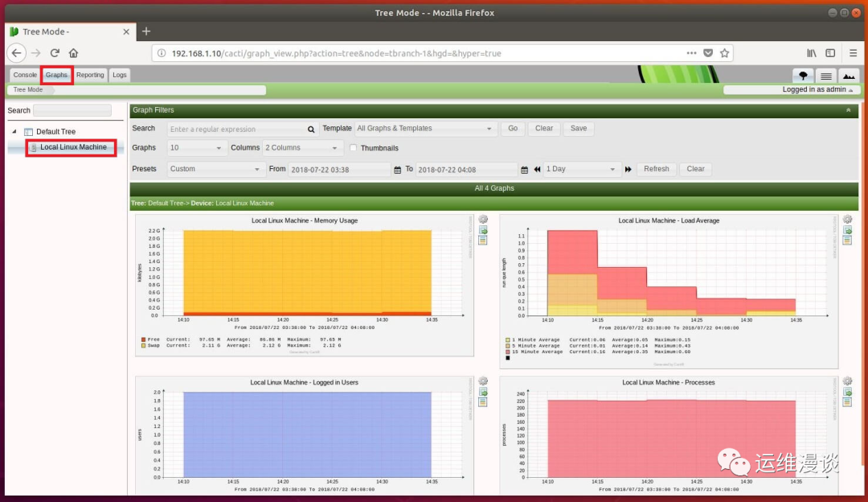Open the 1 Day timeshift dropdown

click(581, 169)
